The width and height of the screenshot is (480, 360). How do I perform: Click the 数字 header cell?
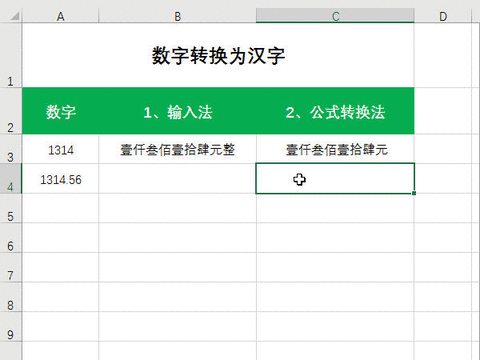60,111
